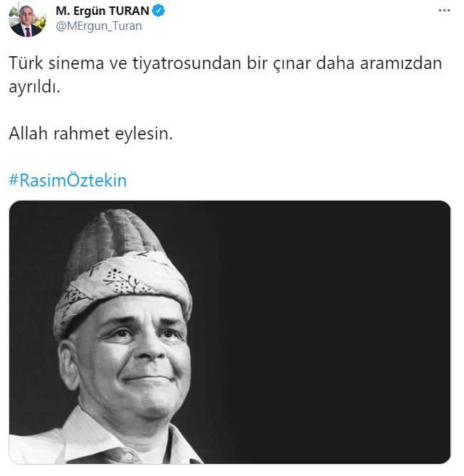Image resolution: width=464 pixels, height=476 pixels.
Task: Open the #RasimÖztekin hashtag
Action: click(x=68, y=180)
